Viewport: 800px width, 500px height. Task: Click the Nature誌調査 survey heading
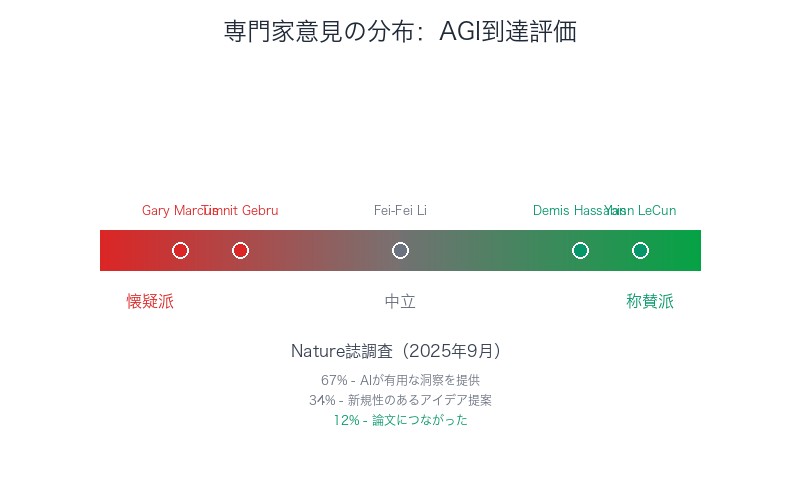400,351
